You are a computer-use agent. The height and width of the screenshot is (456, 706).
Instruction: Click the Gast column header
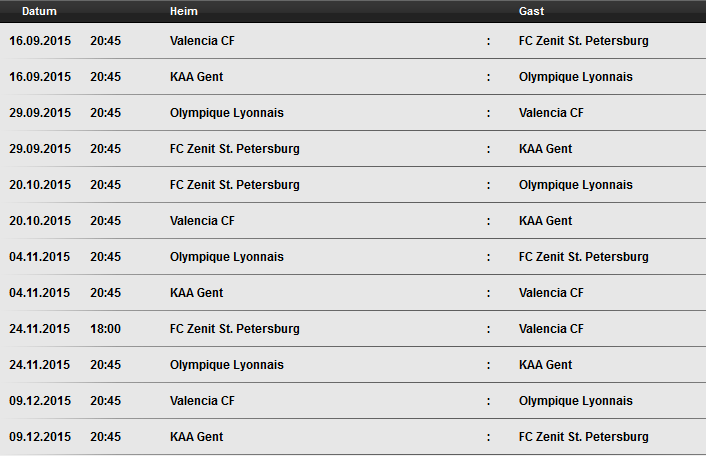[531, 11]
